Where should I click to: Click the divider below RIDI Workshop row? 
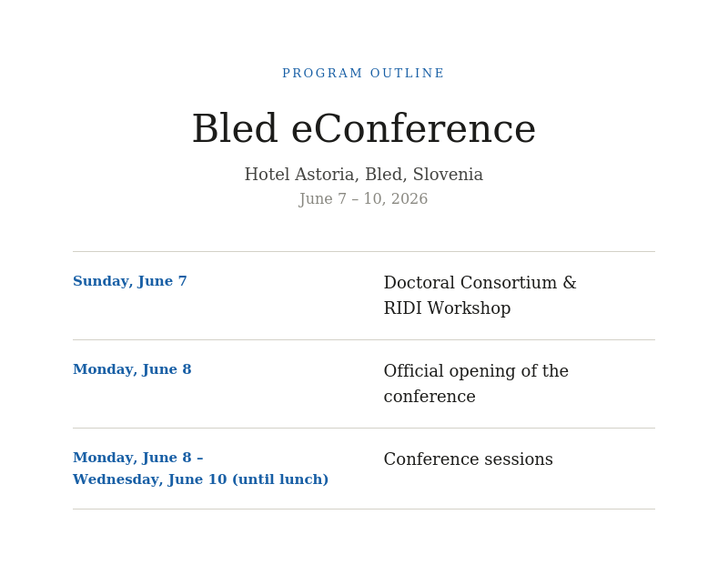364,339
